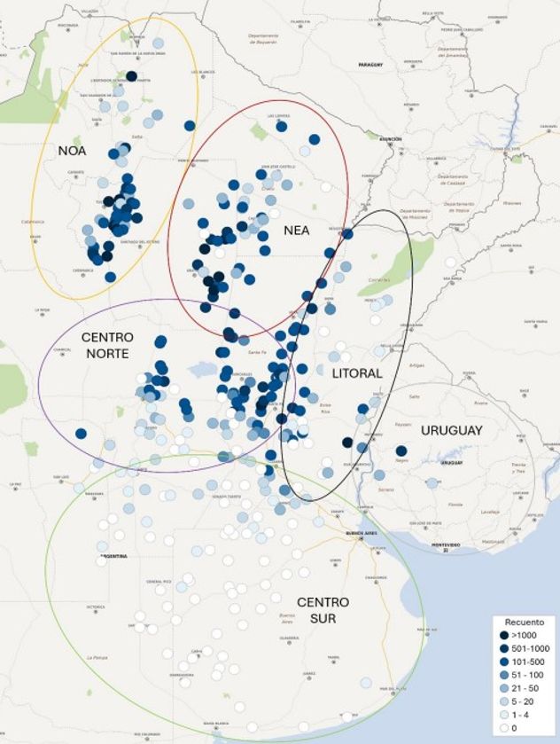Viewport: 560px width, 744px height.
Task: Click the La Pampa province label
Action: [97, 658]
